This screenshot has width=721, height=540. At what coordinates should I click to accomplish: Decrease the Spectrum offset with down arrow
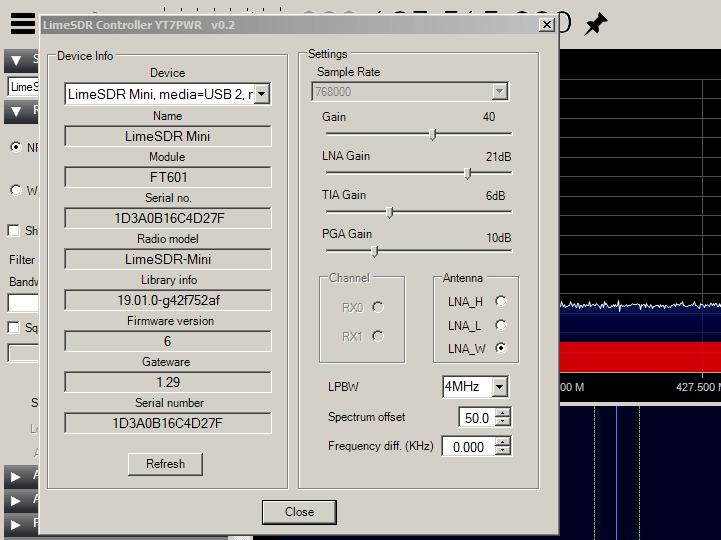502,422
